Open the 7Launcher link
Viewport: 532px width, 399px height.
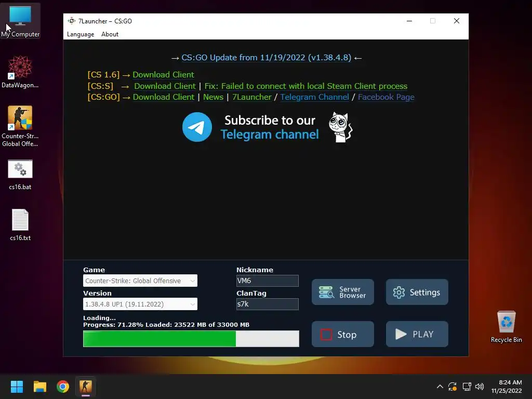pos(252,97)
